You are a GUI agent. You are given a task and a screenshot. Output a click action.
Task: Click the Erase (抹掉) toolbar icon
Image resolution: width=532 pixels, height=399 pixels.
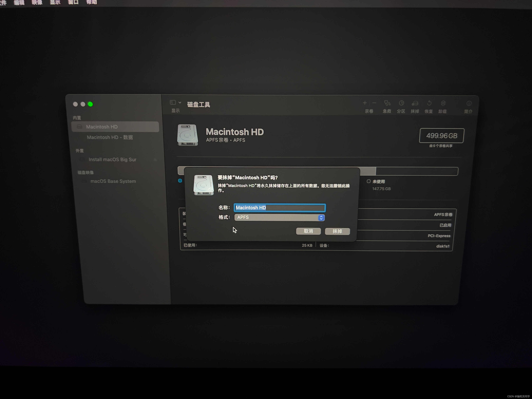(415, 103)
